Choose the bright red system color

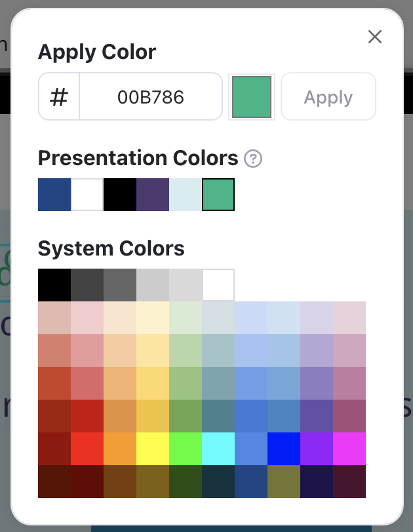pyautogui.click(x=87, y=449)
